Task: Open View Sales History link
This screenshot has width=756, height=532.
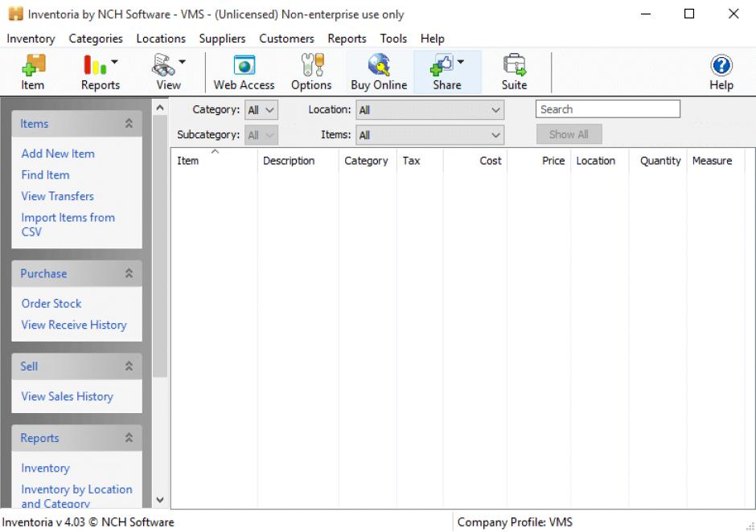Action: (x=67, y=397)
